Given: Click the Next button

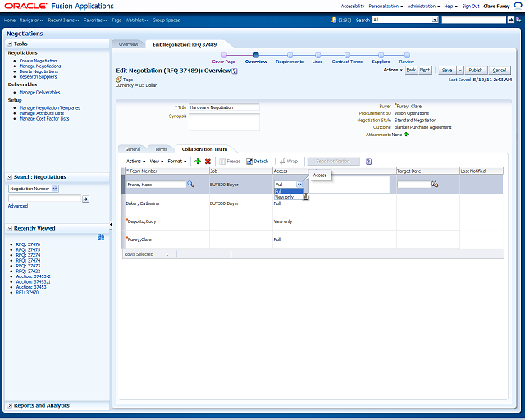Looking at the screenshot, I should point(425,70).
